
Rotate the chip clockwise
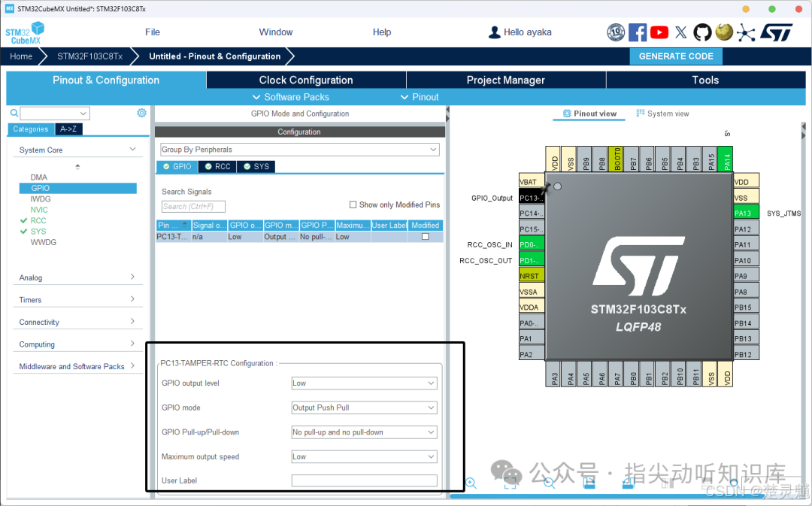coord(589,483)
